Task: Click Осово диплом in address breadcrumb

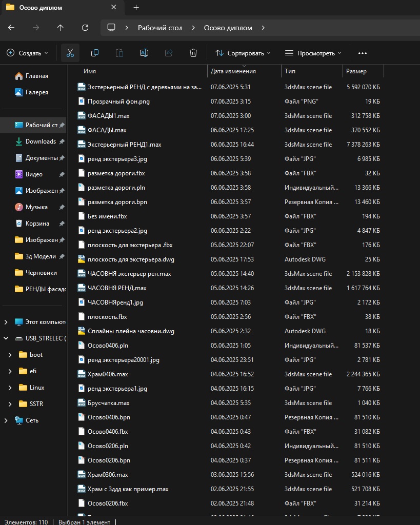Action: [228, 28]
